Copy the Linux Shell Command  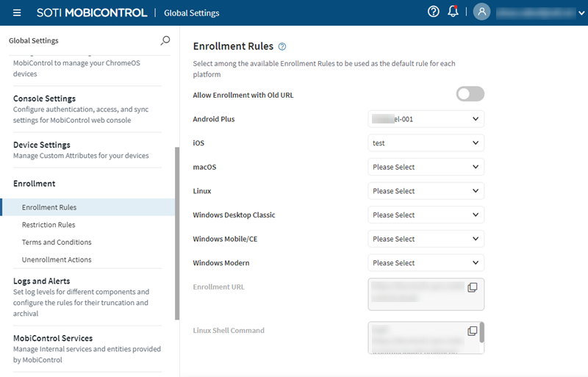[x=473, y=331]
